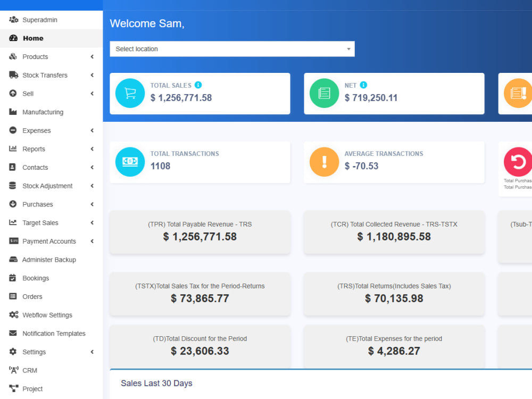
Task: Click the CRM broadcast tower icon
Action: [x=14, y=370]
